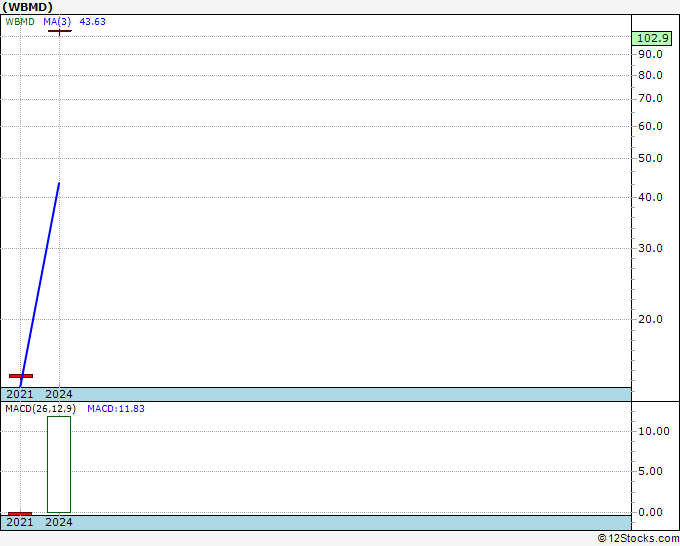
Task: Click the dark red 2024 price bar
Action: coord(59,31)
